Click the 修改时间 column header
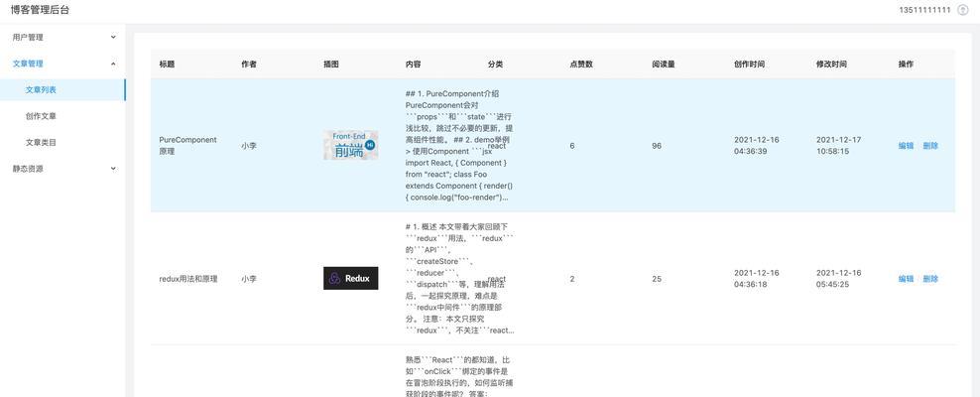Viewport: 980px width, 397px height. (831, 65)
